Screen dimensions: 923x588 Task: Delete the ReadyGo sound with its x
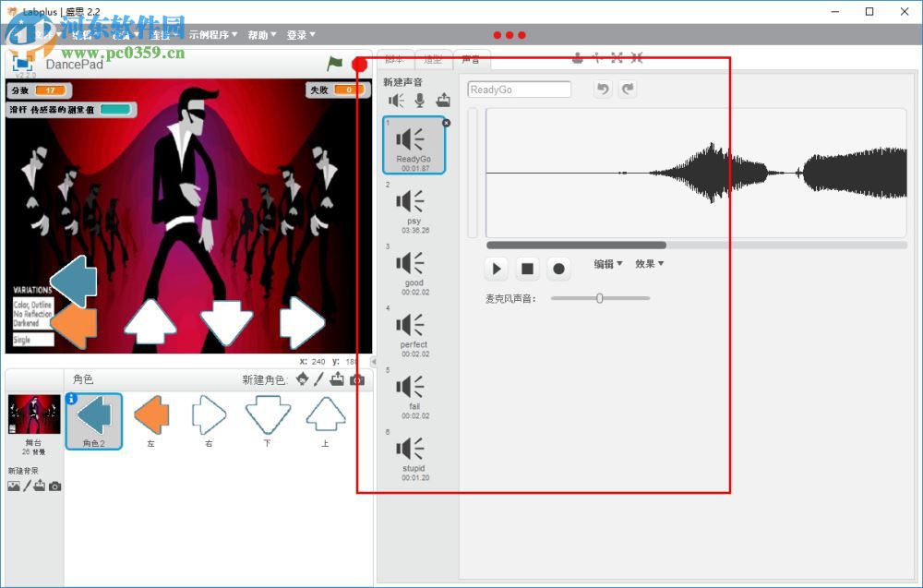[446, 123]
